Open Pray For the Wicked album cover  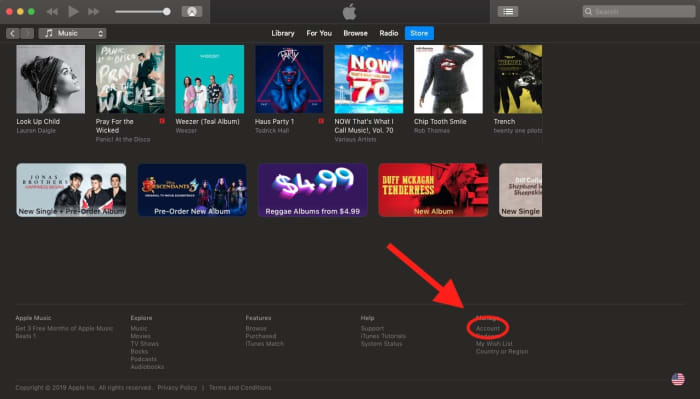pos(130,79)
